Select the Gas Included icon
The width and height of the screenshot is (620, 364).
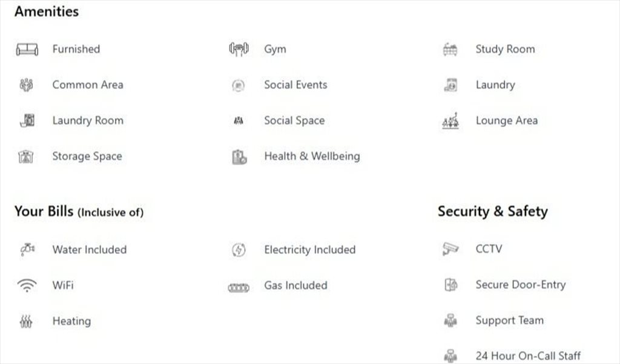pyautogui.click(x=239, y=287)
